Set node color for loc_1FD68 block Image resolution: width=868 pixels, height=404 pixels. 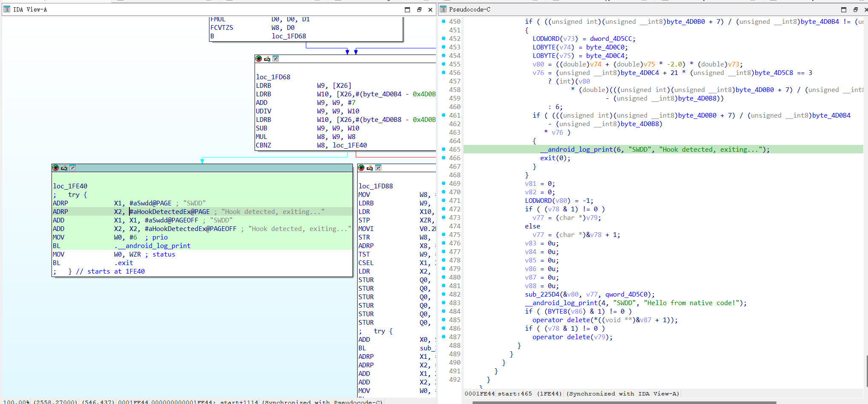click(x=258, y=59)
